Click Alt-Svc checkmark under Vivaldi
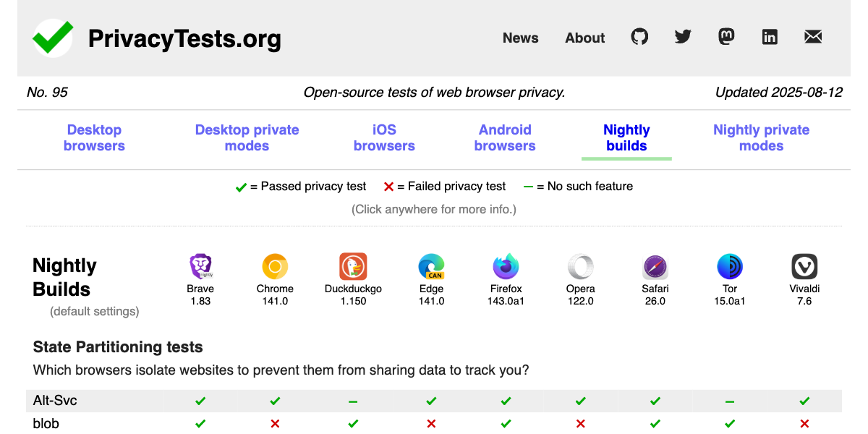This screenshot has width=868, height=434. click(804, 401)
